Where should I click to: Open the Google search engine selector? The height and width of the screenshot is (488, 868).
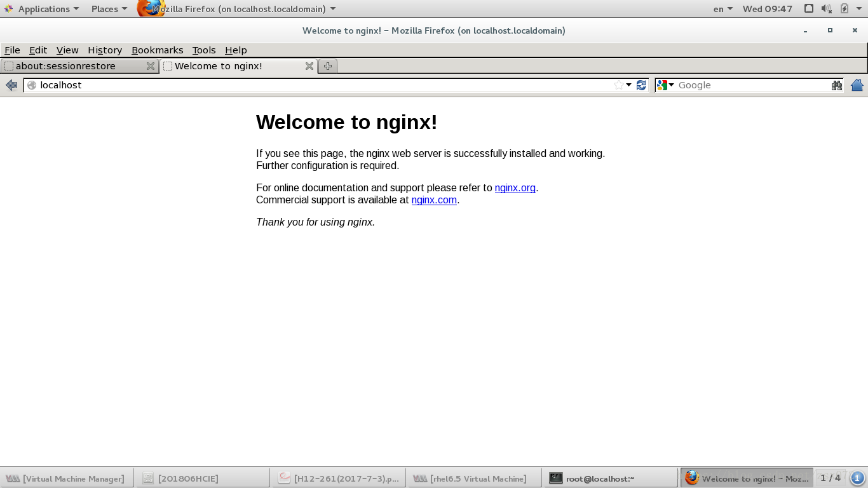tap(665, 85)
